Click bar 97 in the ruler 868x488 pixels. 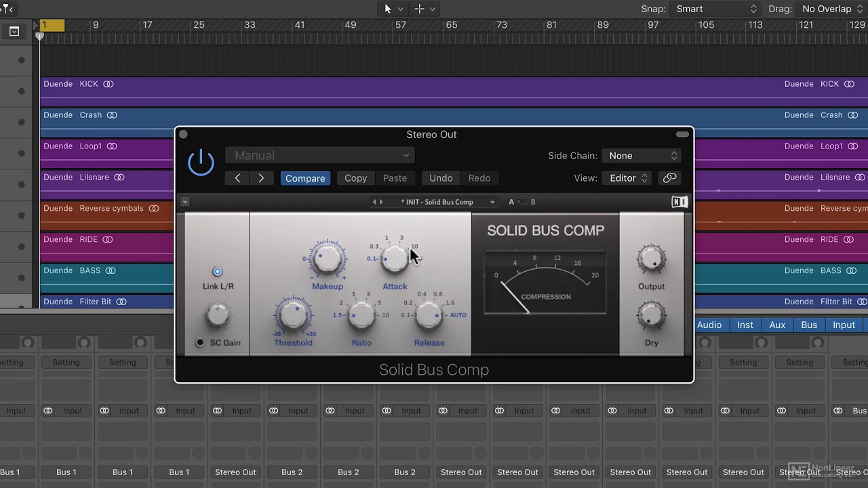tap(653, 25)
